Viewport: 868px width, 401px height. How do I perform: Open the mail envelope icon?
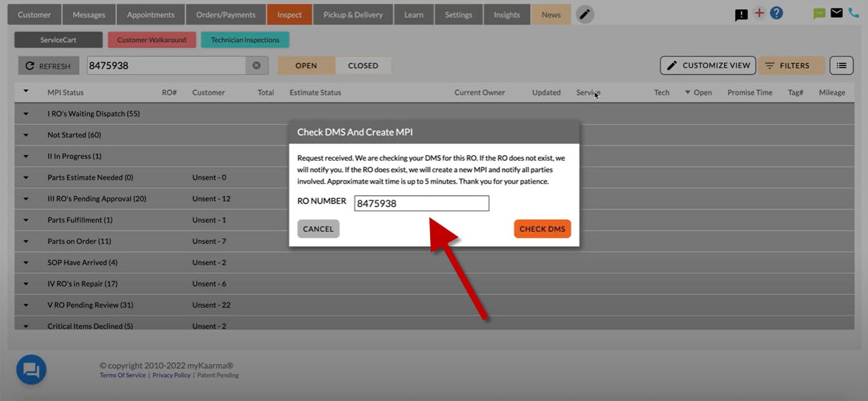836,13
